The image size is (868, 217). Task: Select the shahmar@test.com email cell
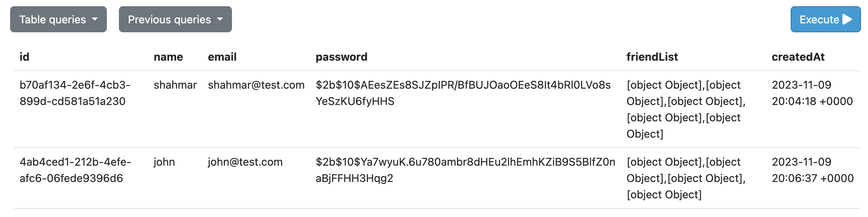point(256,85)
